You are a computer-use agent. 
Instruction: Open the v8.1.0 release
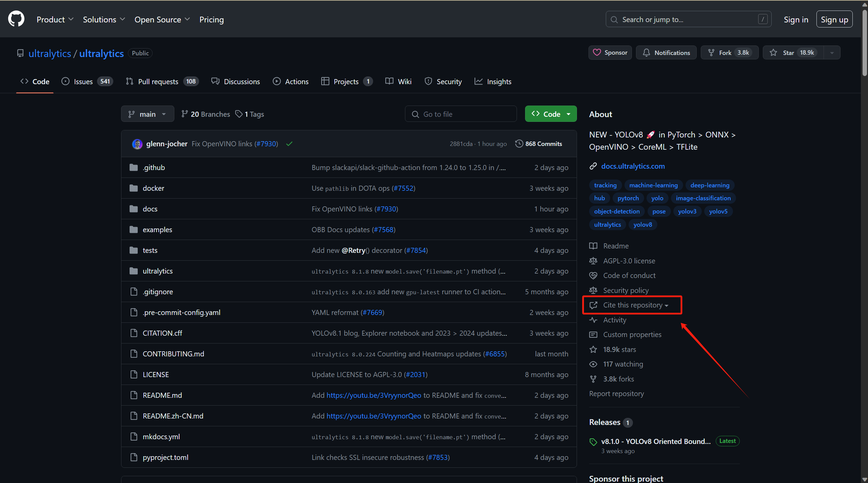656,441
